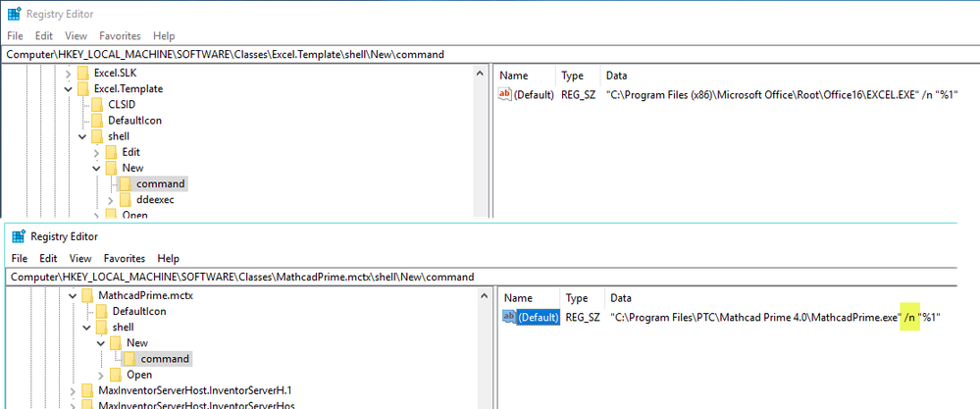Sort by Type column in top window

tap(572, 76)
